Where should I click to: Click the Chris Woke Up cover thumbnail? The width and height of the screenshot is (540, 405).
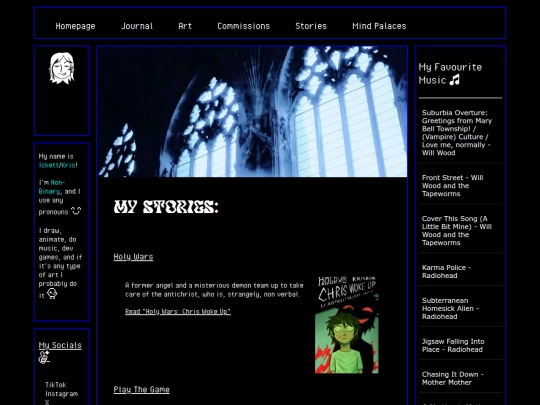[347, 324]
